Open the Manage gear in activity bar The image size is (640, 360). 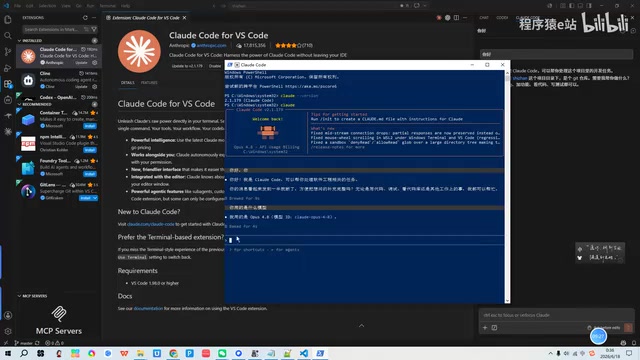pyautogui.click(x=8, y=331)
